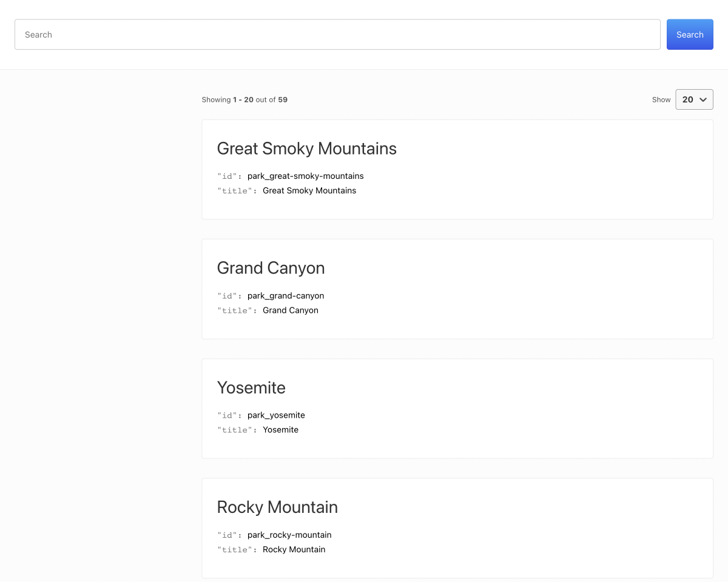
Task: Select the Great Smoky Mountains result card
Action: point(457,169)
